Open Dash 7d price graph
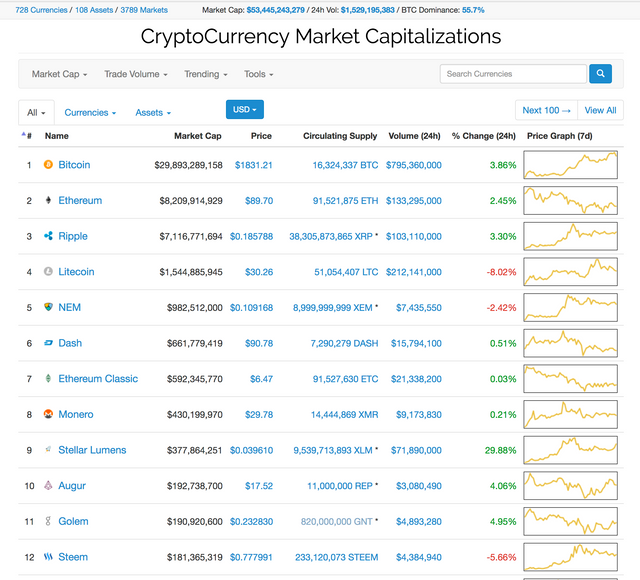 (x=570, y=343)
